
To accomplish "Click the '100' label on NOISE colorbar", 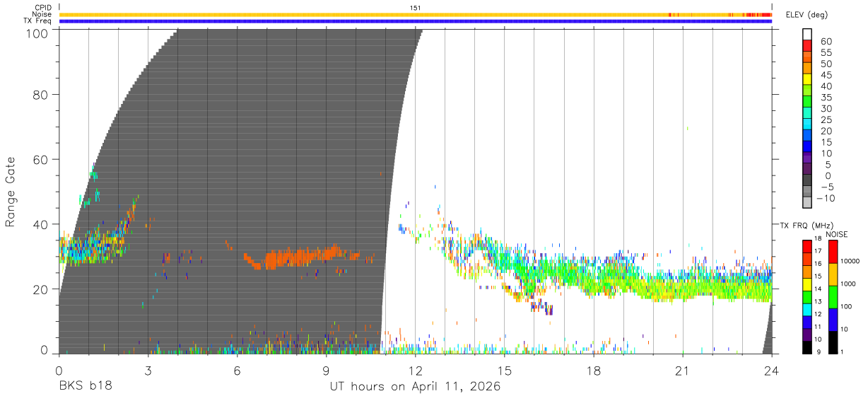I will click(x=848, y=306).
